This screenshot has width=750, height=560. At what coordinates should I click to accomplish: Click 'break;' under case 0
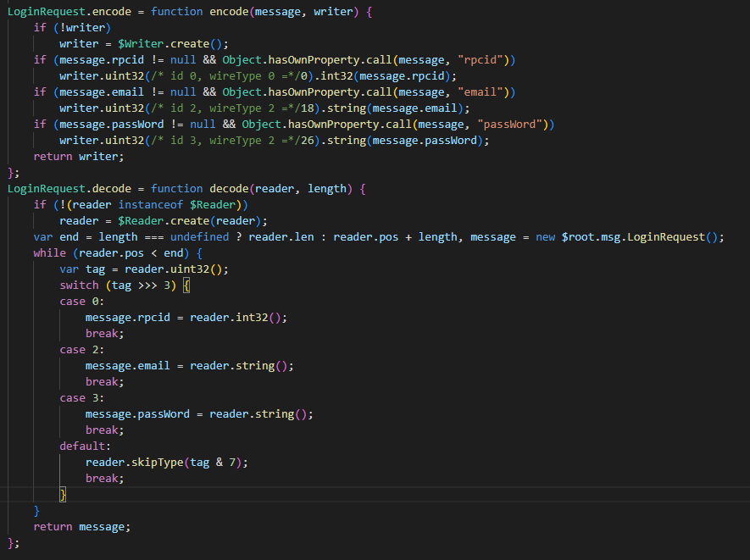click(x=105, y=333)
